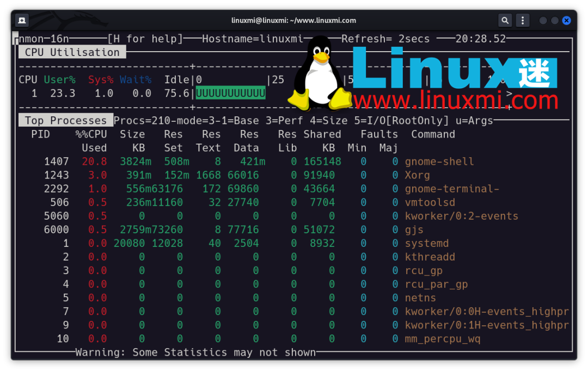Select the Top Processes header label
Viewport: 588px width, 372px height.
point(66,120)
